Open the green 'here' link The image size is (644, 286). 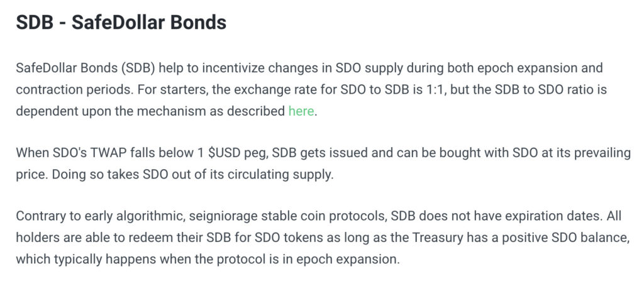[301, 111]
